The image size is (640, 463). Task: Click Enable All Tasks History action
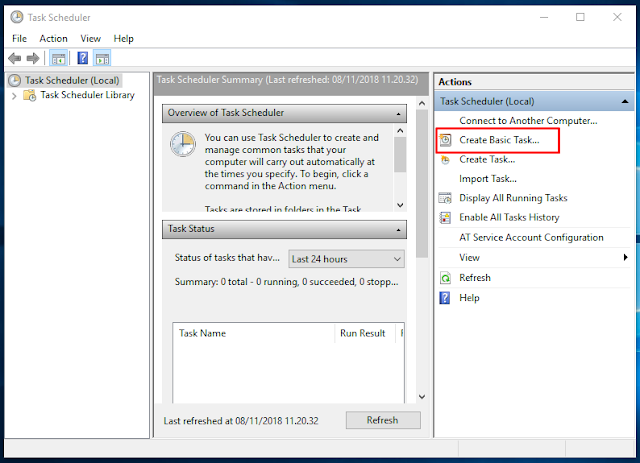click(509, 218)
